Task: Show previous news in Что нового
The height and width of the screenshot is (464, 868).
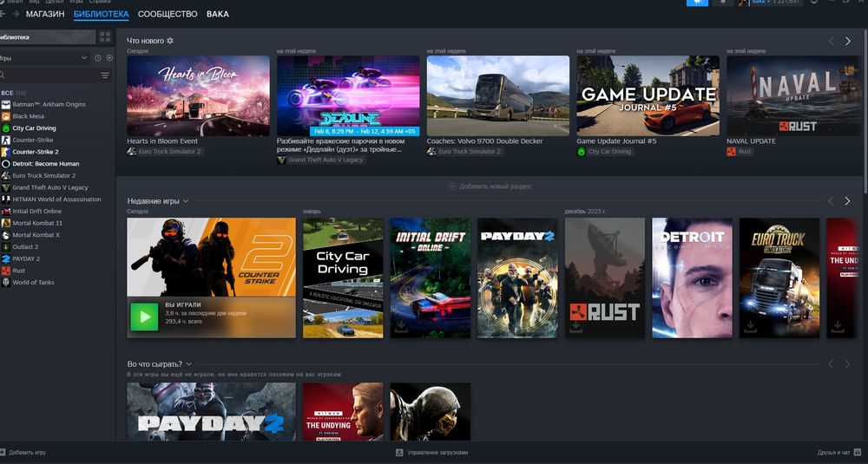Action: click(x=831, y=41)
